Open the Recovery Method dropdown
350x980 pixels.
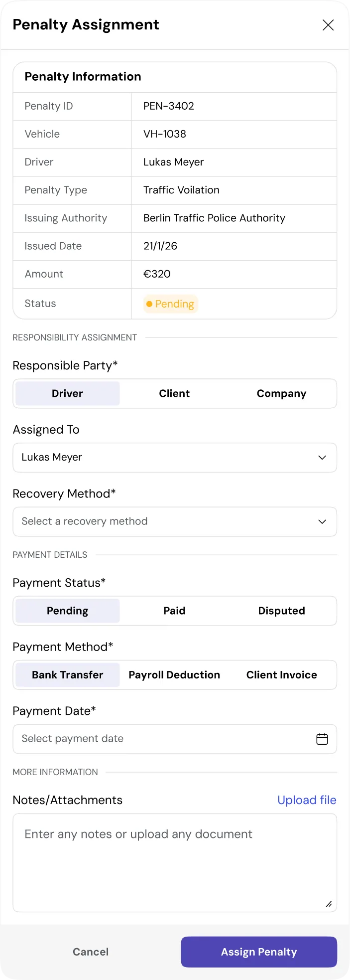(x=175, y=521)
